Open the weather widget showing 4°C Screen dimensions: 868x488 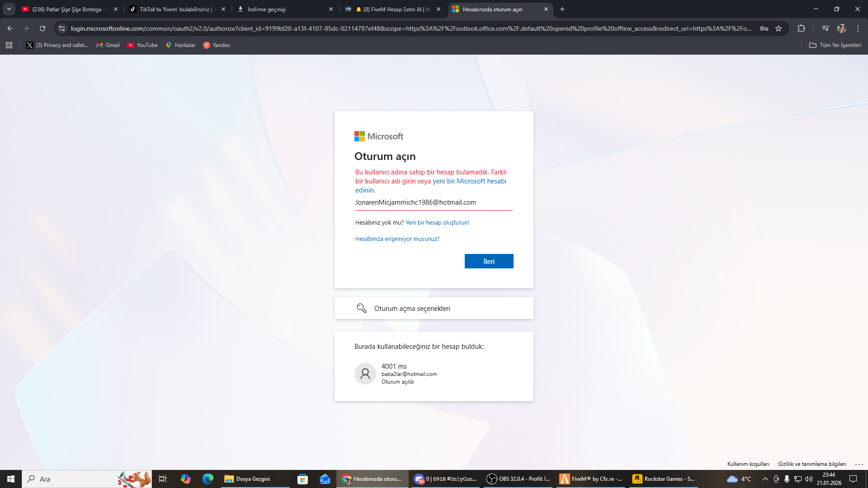(739, 479)
